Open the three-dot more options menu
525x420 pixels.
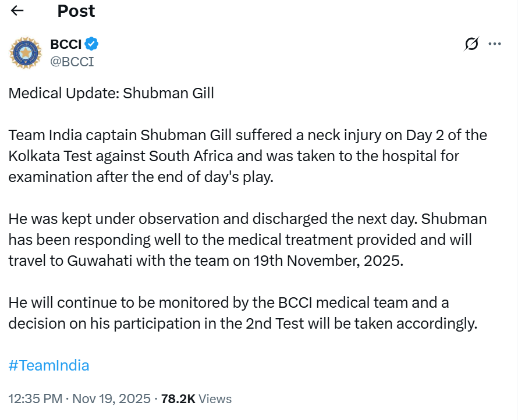[495, 43]
